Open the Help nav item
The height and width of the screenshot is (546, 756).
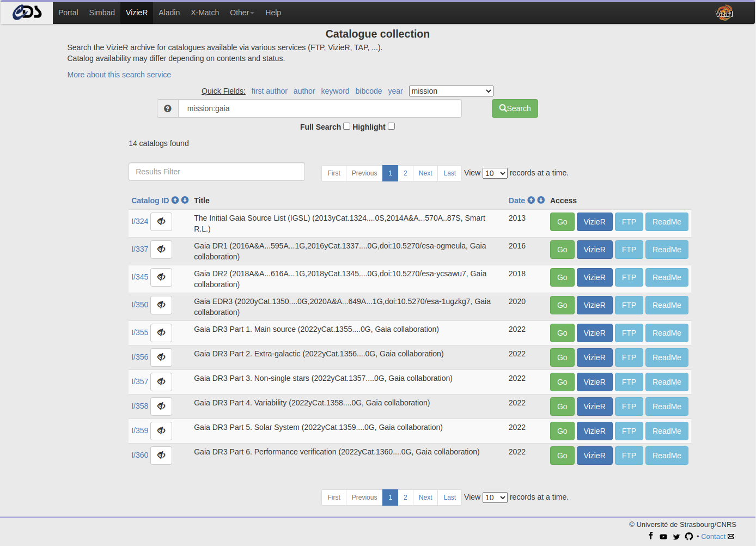273,13
